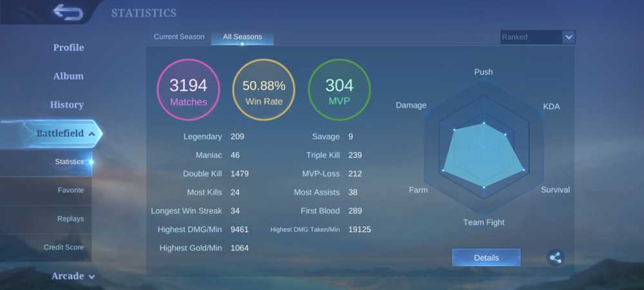This screenshot has width=644, height=290.
Task: Click the First Blood value 289
Action: [355, 211]
